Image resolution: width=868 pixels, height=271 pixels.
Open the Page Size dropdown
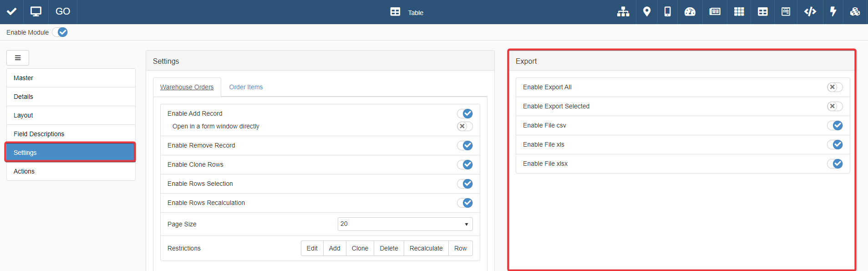pyautogui.click(x=405, y=224)
